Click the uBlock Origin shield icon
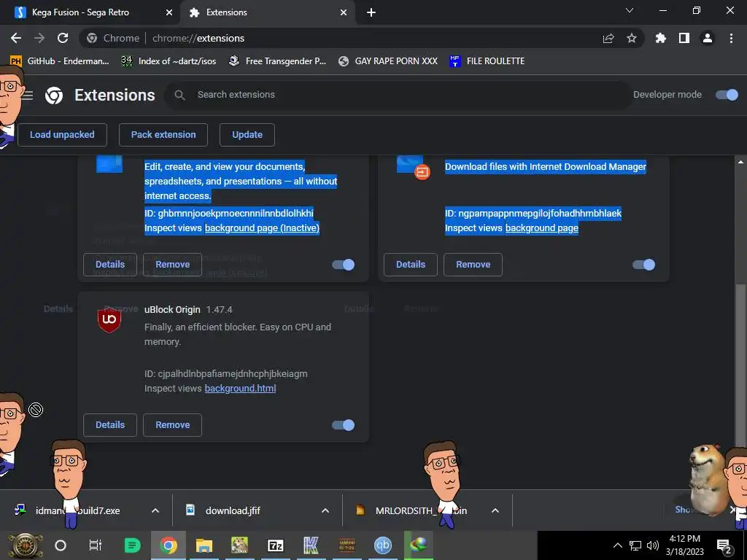Screen dimensions: 747x560 (109, 320)
